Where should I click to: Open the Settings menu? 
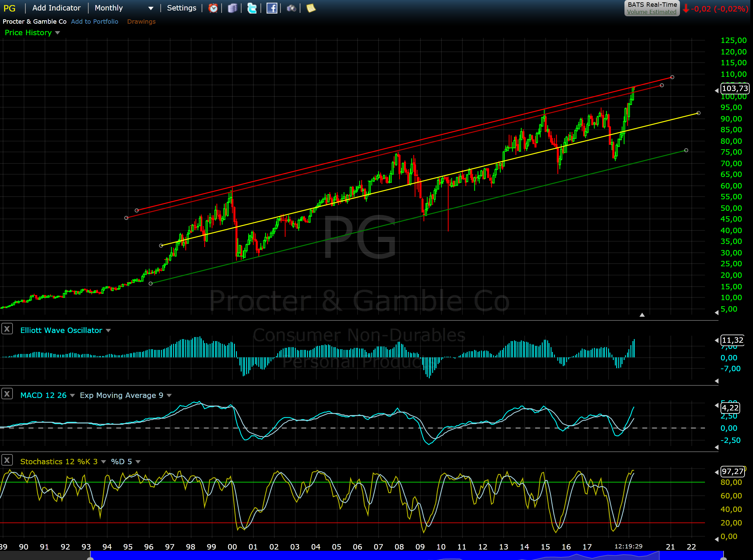pyautogui.click(x=181, y=8)
